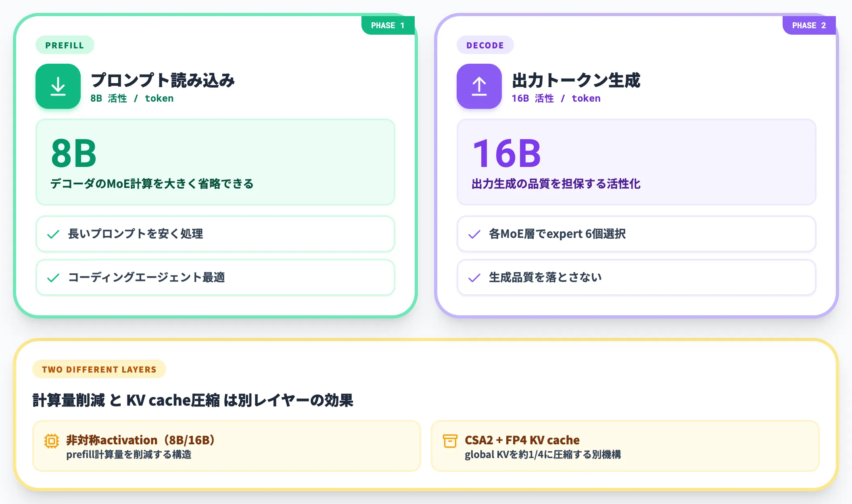
Task: Click the large purple 16B figure
Action: [x=507, y=153]
